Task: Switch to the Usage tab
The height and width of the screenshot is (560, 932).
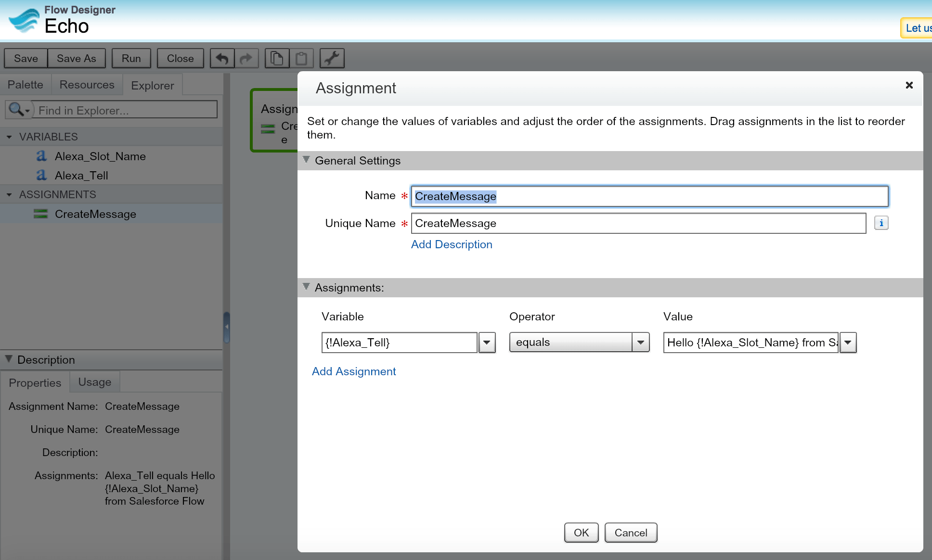Action: (94, 382)
